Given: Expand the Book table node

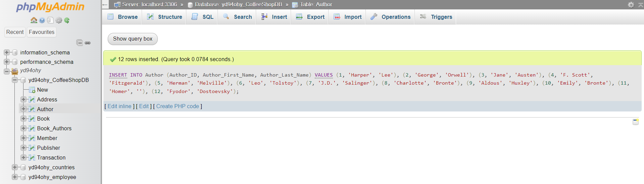Looking at the screenshot, I should click(23, 119).
